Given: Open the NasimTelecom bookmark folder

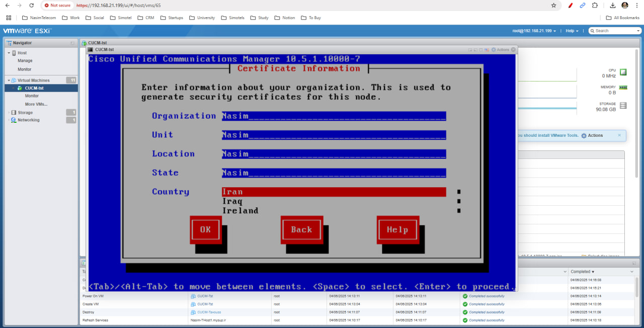Looking at the screenshot, I should click(x=38, y=18).
